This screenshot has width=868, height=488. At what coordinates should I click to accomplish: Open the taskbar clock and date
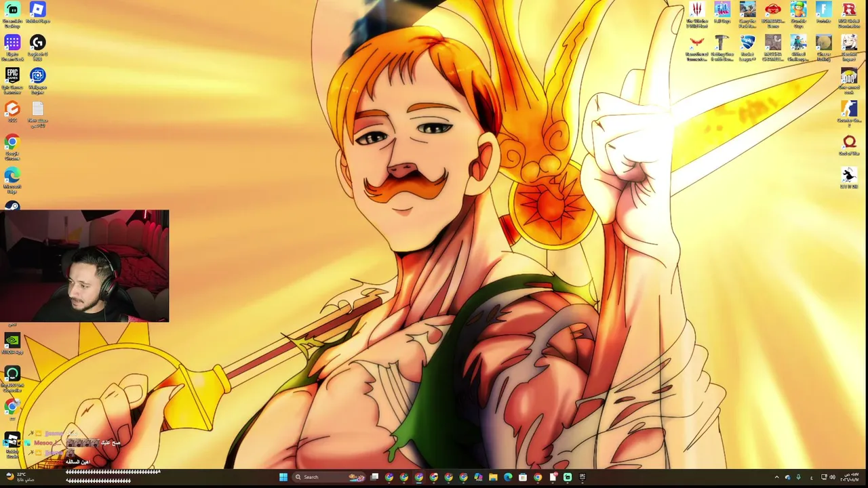(x=850, y=477)
